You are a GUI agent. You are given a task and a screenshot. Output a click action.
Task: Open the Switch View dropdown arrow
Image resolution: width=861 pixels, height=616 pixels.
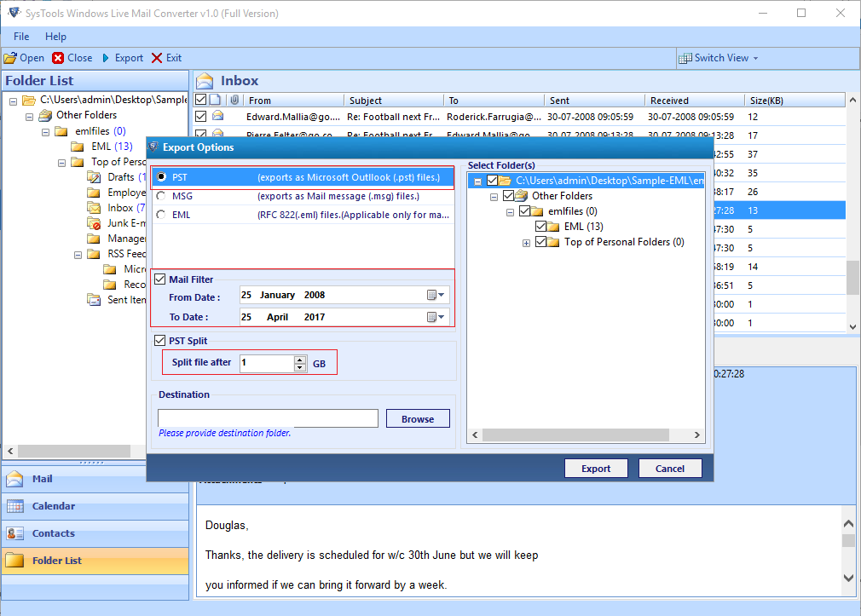click(755, 58)
